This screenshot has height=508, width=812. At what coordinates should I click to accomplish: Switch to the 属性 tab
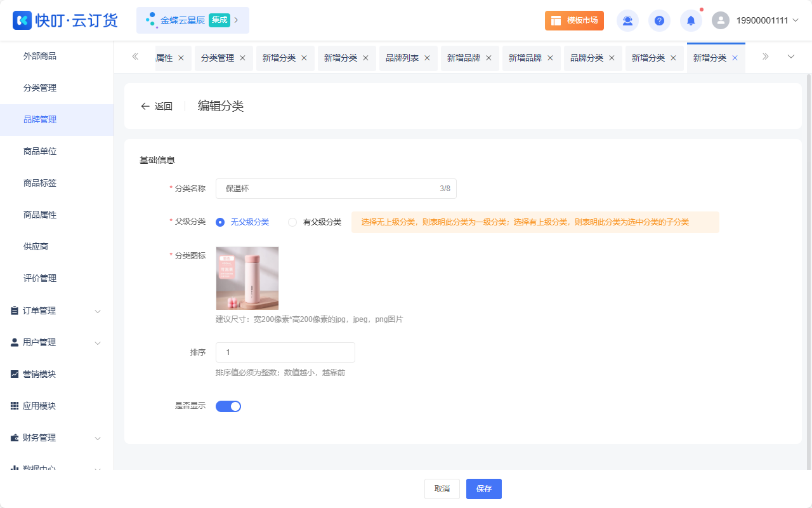click(164, 58)
